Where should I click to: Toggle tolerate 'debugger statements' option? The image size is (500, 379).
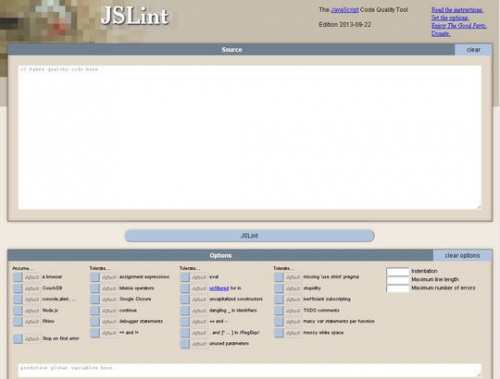(95, 322)
